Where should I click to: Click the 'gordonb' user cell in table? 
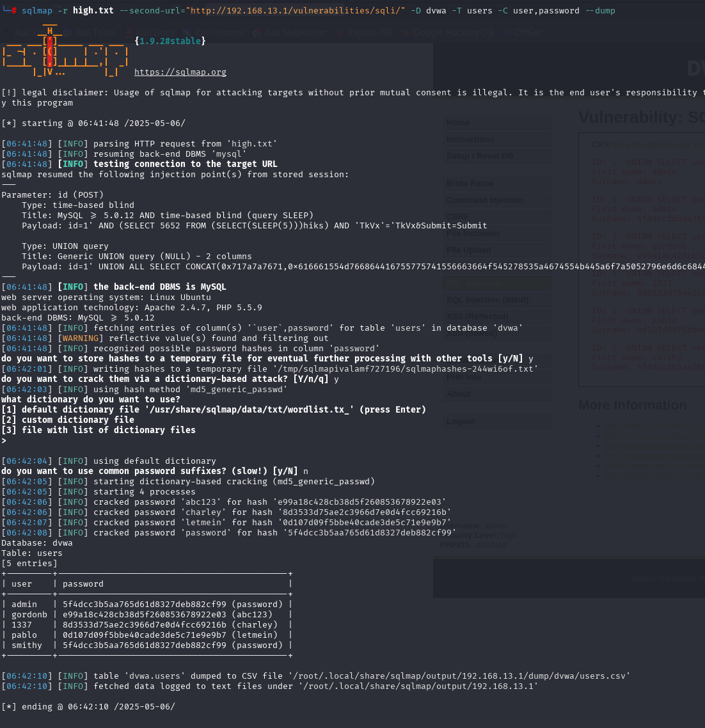[29, 614]
